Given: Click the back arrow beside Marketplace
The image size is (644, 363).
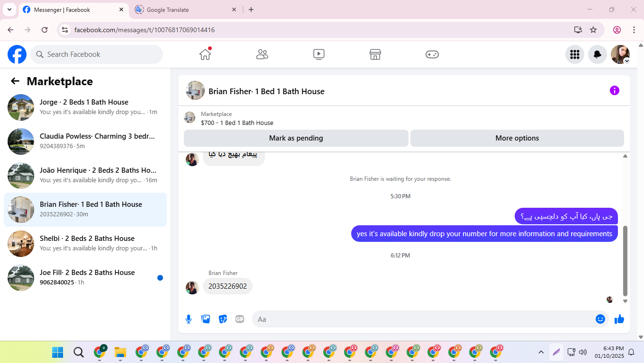Looking at the screenshot, I should [15, 81].
